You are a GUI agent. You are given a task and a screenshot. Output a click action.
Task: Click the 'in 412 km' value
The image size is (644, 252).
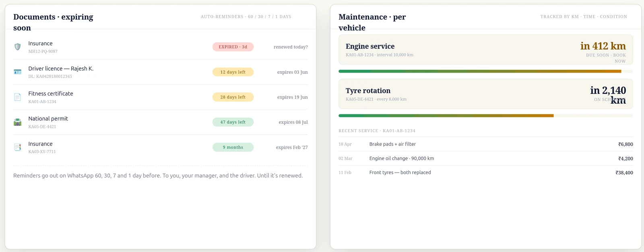point(603,46)
